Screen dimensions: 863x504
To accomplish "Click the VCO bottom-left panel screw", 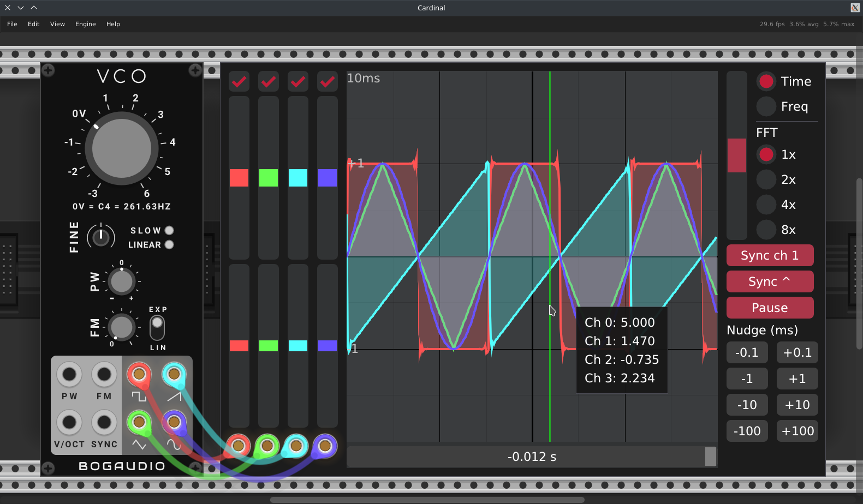I will [48, 468].
